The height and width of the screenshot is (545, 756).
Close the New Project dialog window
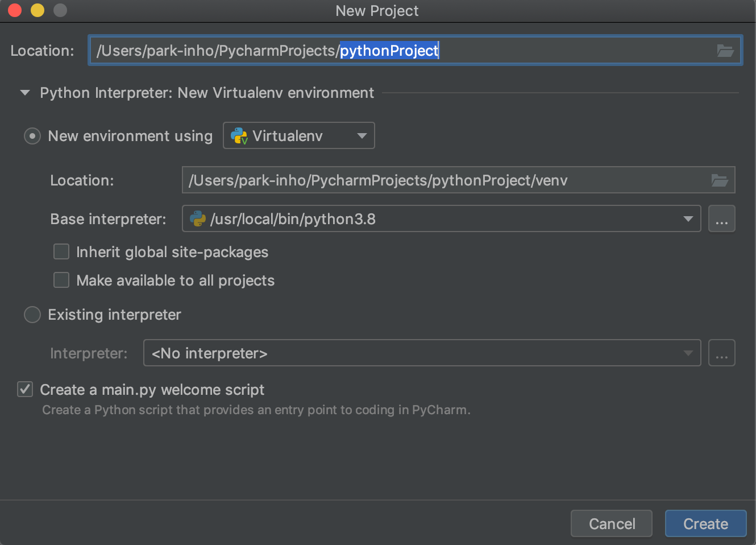click(15, 10)
